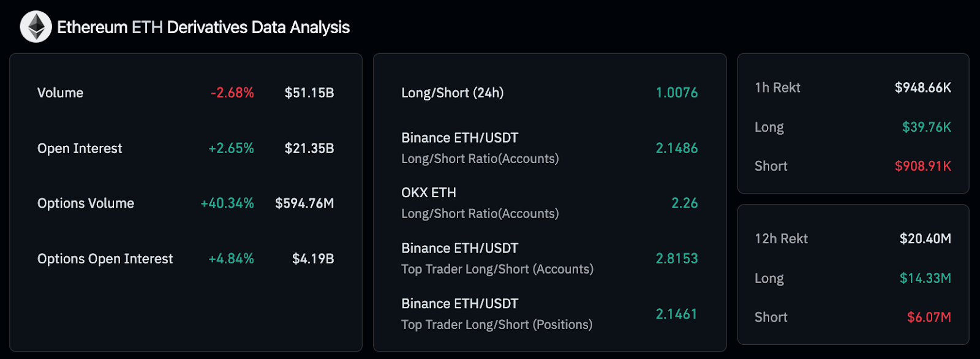Image resolution: width=980 pixels, height=359 pixels.
Task: Click the Long/Short (24h) label
Action: click(x=452, y=93)
